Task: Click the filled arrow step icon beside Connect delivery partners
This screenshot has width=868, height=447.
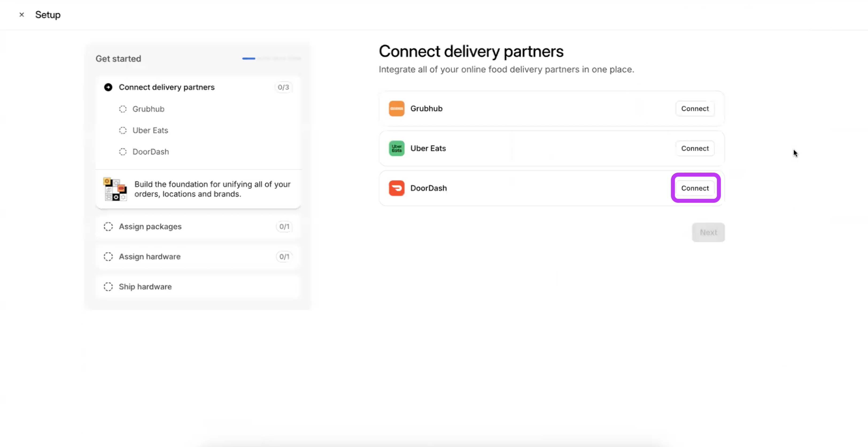Action: pyautogui.click(x=108, y=87)
